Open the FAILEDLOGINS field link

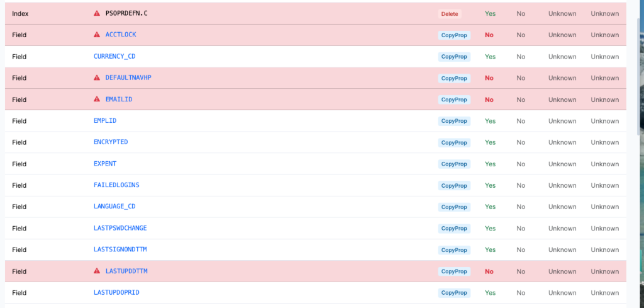click(x=116, y=185)
